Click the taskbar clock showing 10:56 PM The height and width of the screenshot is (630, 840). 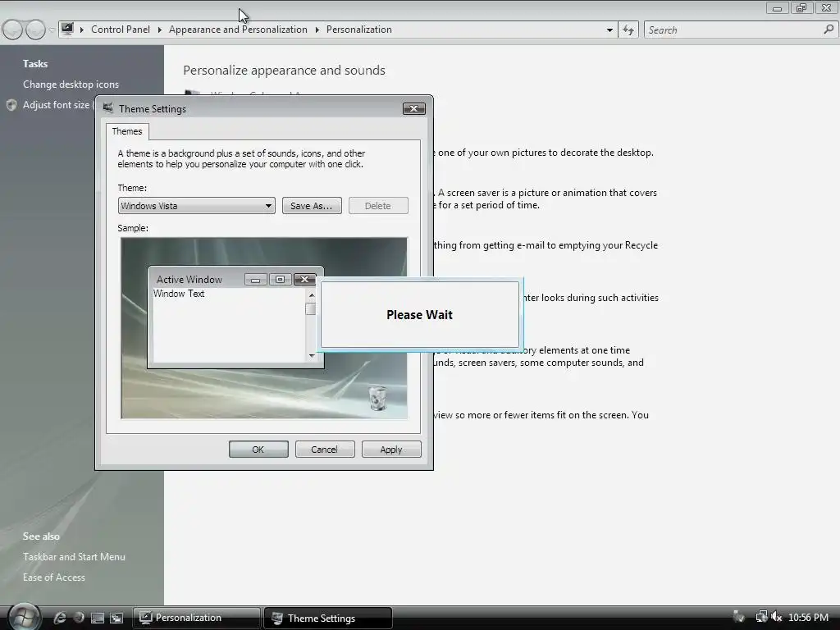pyautogui.click(x=808, y=617)
